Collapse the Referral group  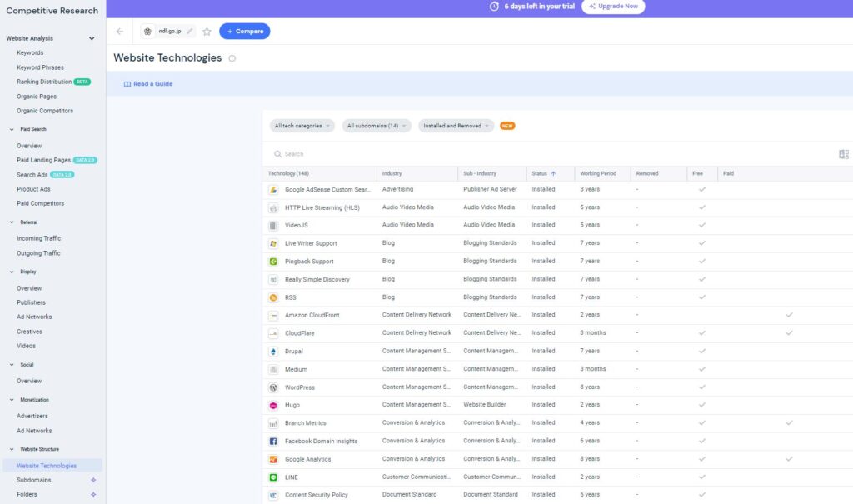click(x=12, y=222)
